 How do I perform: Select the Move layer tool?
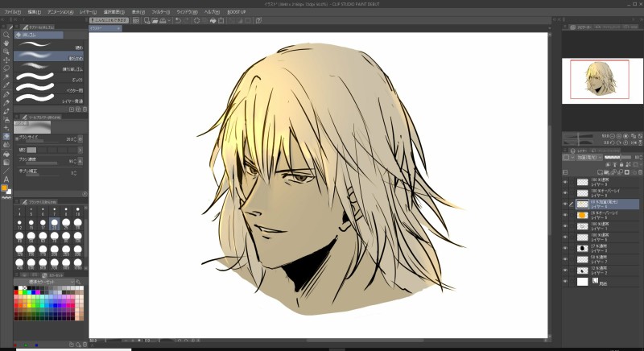(6, 60)
